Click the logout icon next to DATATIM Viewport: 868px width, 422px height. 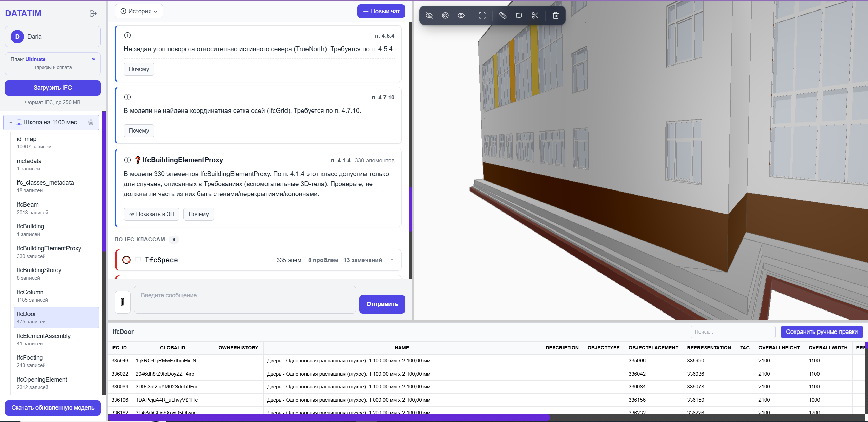[x=93, y=13]
